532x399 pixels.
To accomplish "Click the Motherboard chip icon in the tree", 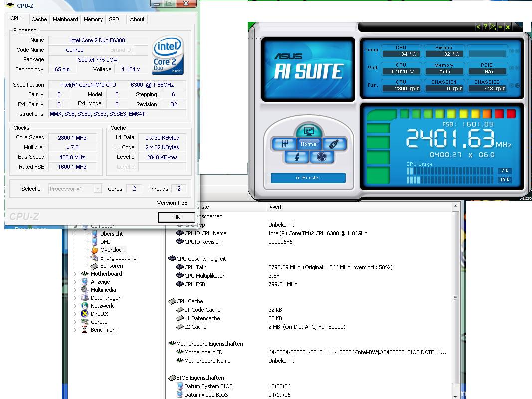I will click(x=85, y=274).
